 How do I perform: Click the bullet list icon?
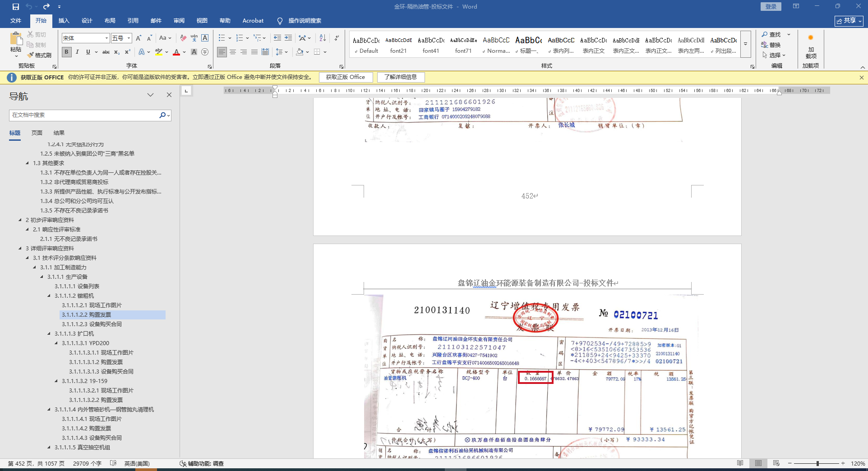point(222,38)
